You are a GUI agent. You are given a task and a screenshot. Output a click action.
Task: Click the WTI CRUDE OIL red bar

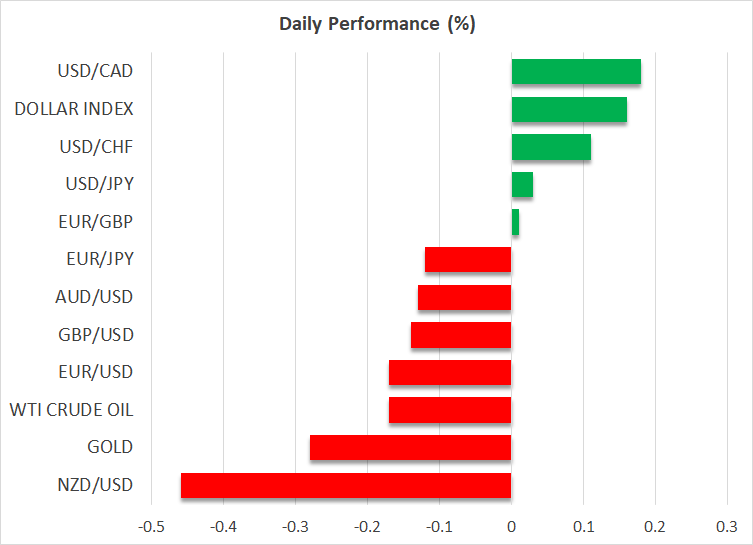point(450,410)
